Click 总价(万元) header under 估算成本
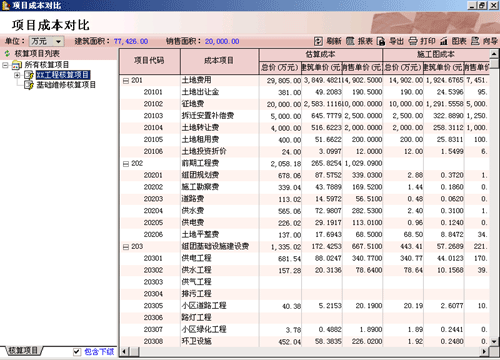The height and width of the screenshot is (360, 500). pos(280,68)
